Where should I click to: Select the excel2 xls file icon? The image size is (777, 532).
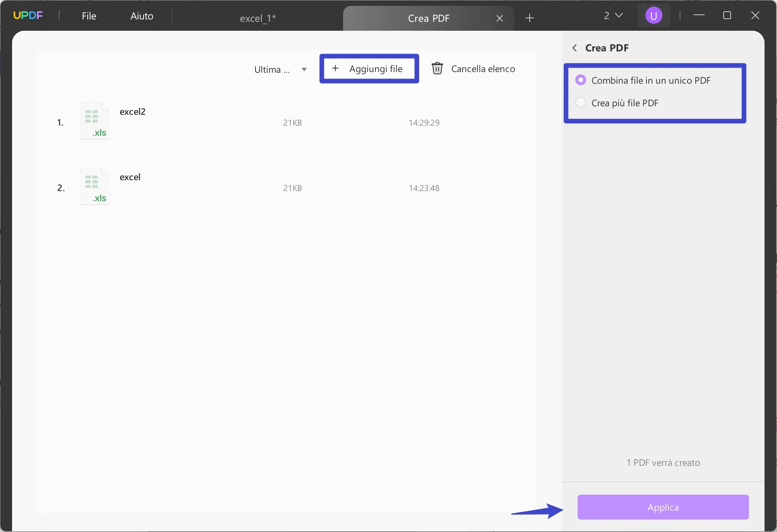(x=95, y=121)
